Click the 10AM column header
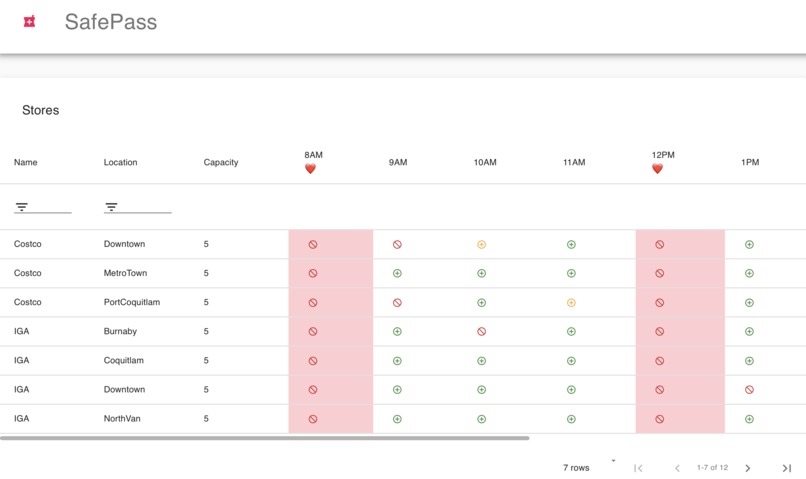Screen dimensions: 806x479 tap(485, 162)
